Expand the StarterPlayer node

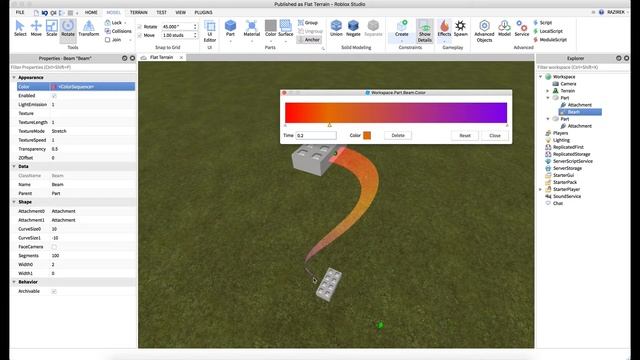pyautogui.click(x=541, y=189)
